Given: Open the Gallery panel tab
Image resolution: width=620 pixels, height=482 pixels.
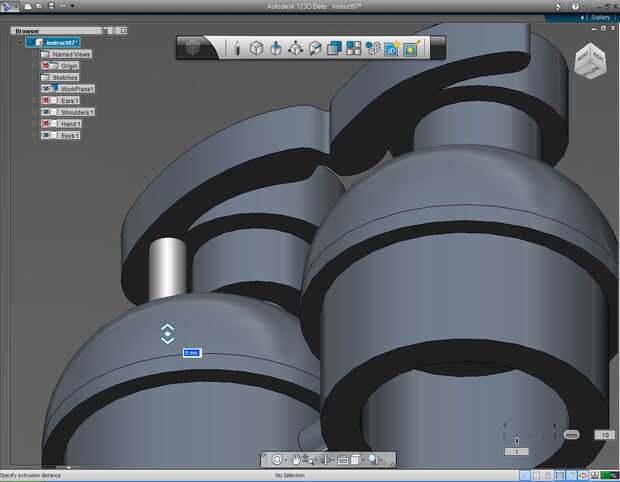Looking at the screenshot, I should (x=599, y=17).
